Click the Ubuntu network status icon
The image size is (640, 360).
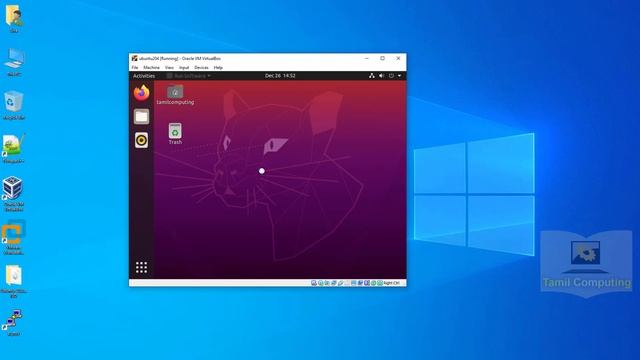click(x=371, y=76)
